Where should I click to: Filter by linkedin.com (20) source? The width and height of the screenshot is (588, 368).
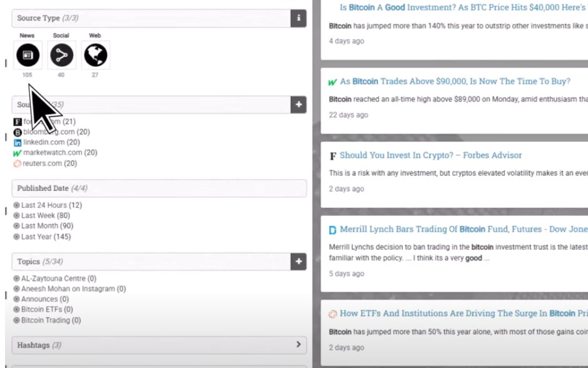pos(51,142)
